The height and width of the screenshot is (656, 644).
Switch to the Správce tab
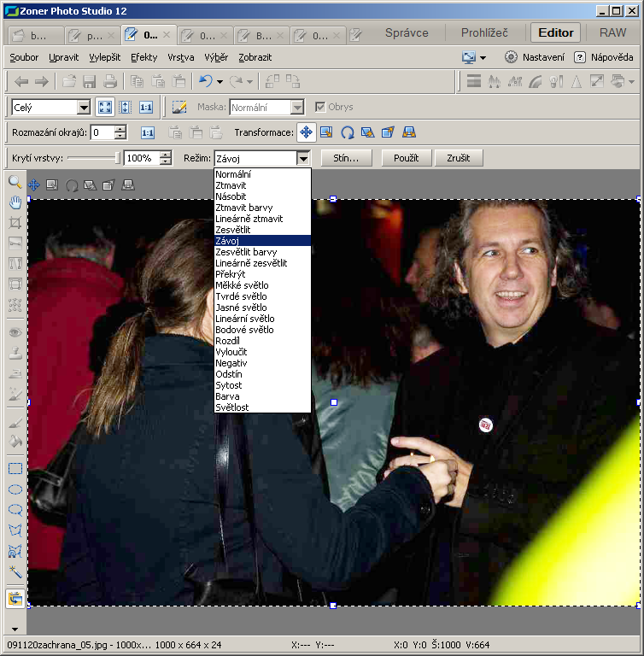click(x=406, y=33)
